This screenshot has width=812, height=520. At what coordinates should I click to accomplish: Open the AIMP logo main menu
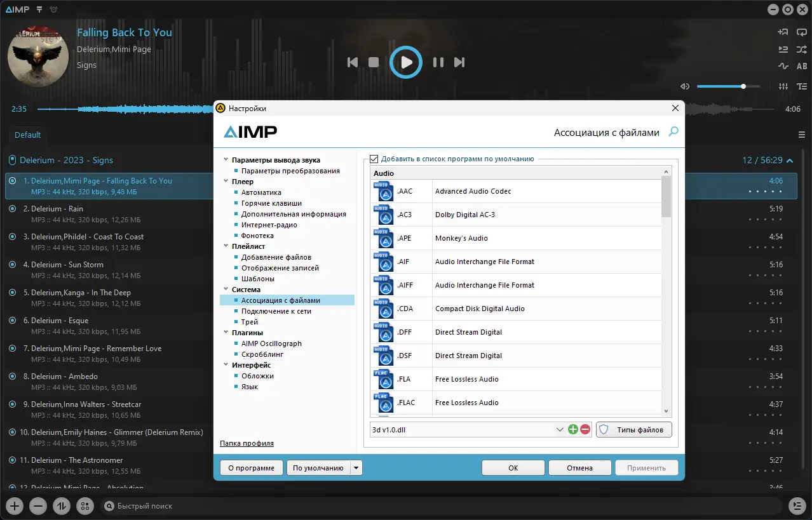17,10
